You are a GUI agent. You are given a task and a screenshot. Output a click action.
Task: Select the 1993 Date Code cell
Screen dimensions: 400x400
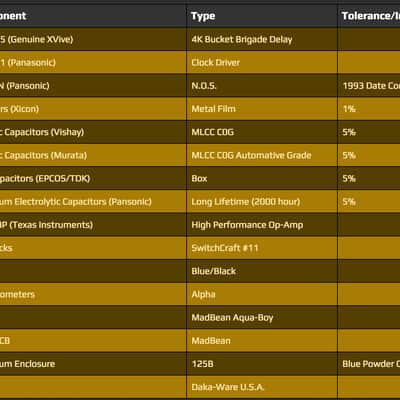tap(369, 86)
